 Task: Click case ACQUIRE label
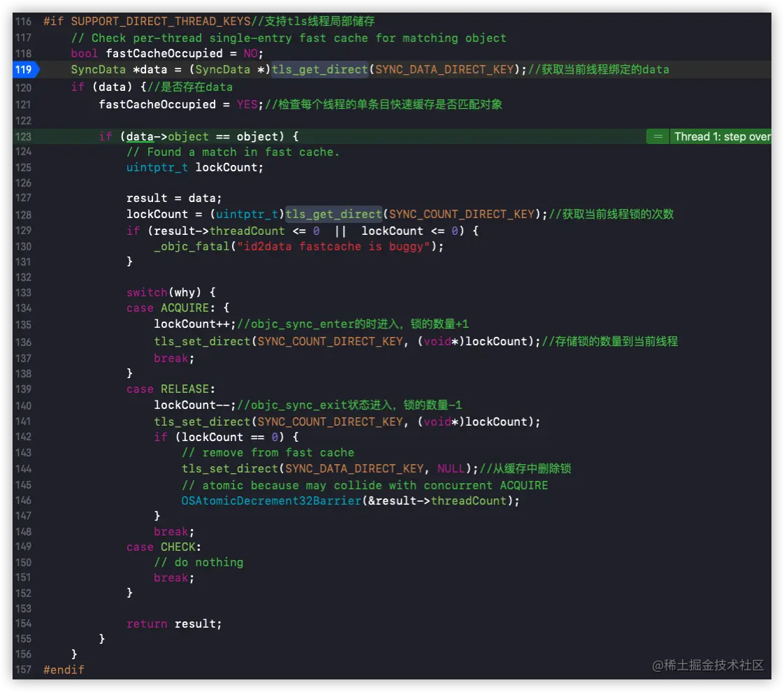[171, 308]
